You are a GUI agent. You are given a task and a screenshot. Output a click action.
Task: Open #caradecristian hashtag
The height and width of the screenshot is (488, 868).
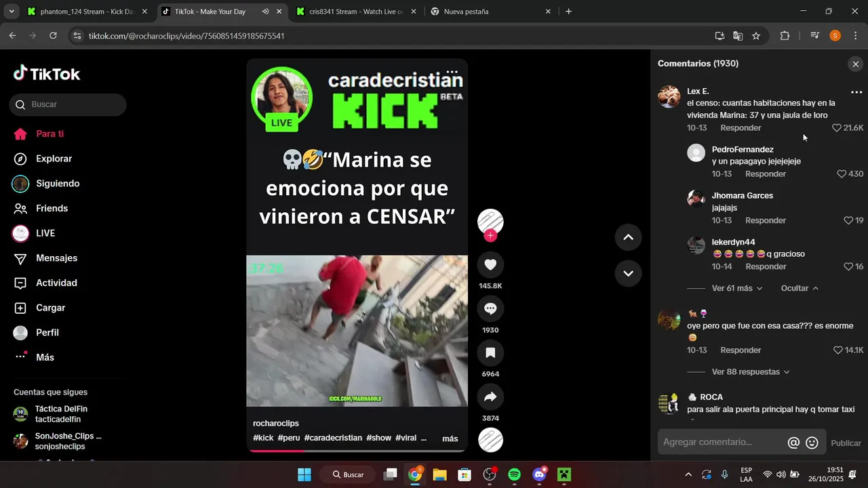click(x=333, y=438)
